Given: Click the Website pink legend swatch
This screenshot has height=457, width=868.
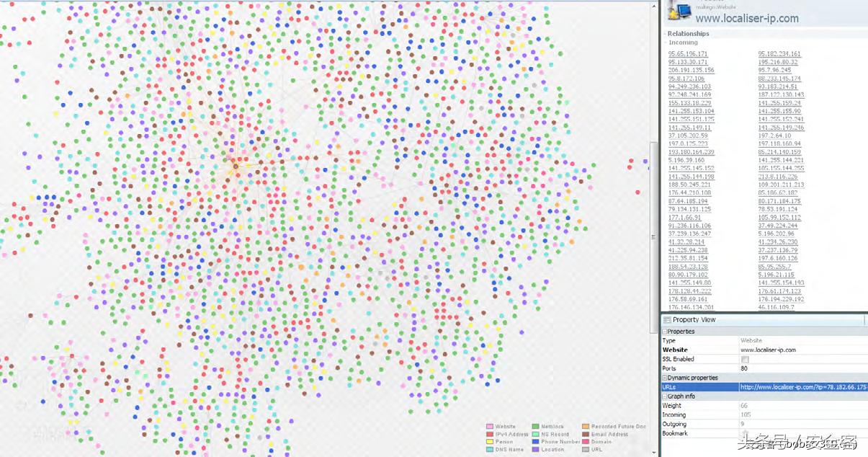Looking at the screenshot, I should coord(490,427).
